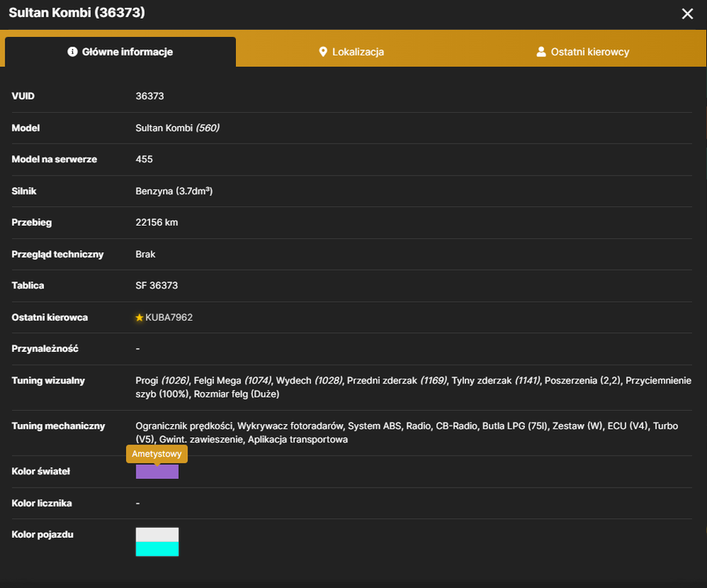Select the model value Sultan Kombi (560)

[177, 128]
